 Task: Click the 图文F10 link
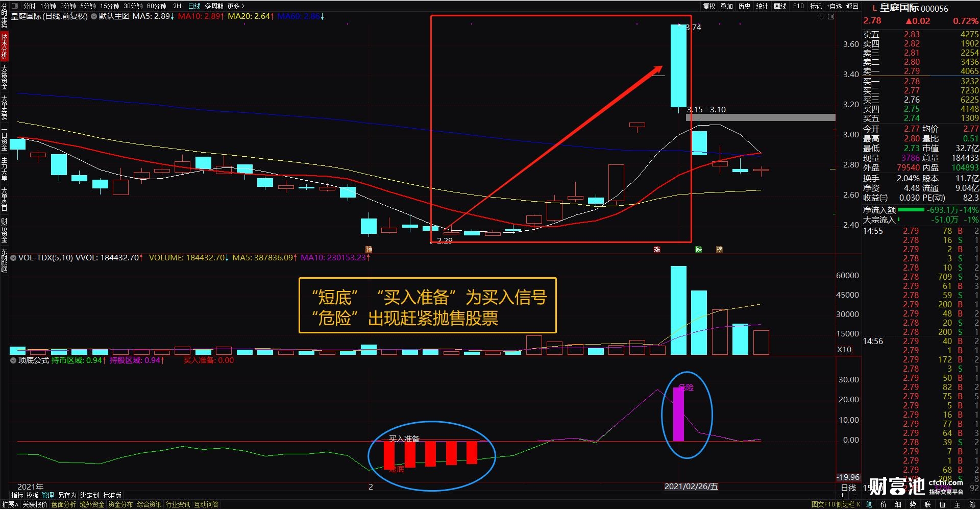tap(822, 505)
